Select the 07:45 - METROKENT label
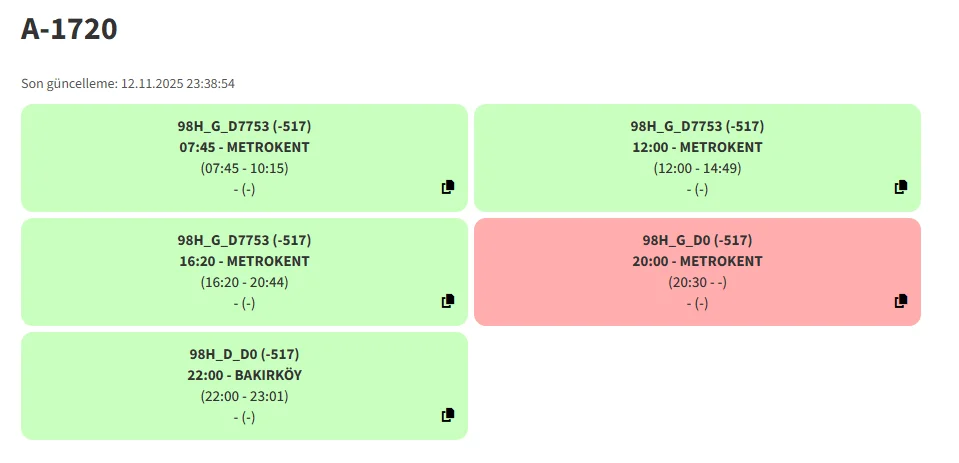This screenshot has width=959, height=463. pos(244,147)
